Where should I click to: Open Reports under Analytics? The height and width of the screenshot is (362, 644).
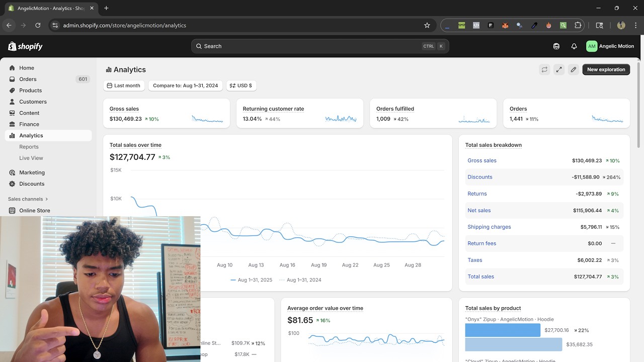pyautogui.click(x=29, y=147)
